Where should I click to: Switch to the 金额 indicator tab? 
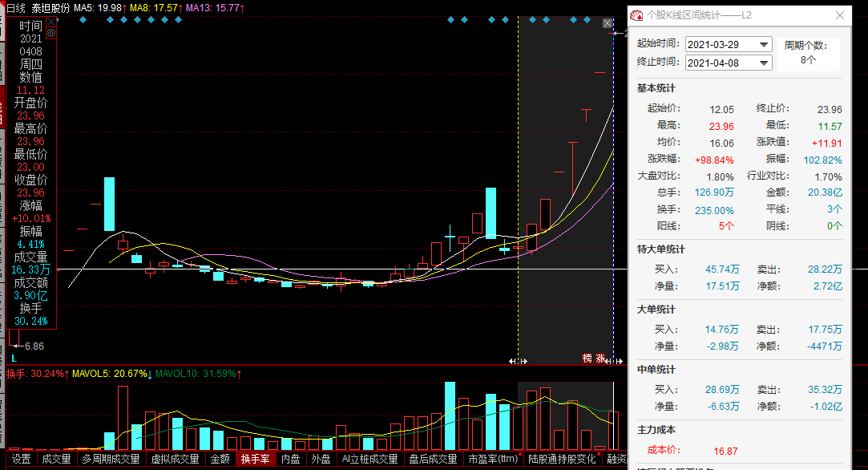tap(220, 459)
